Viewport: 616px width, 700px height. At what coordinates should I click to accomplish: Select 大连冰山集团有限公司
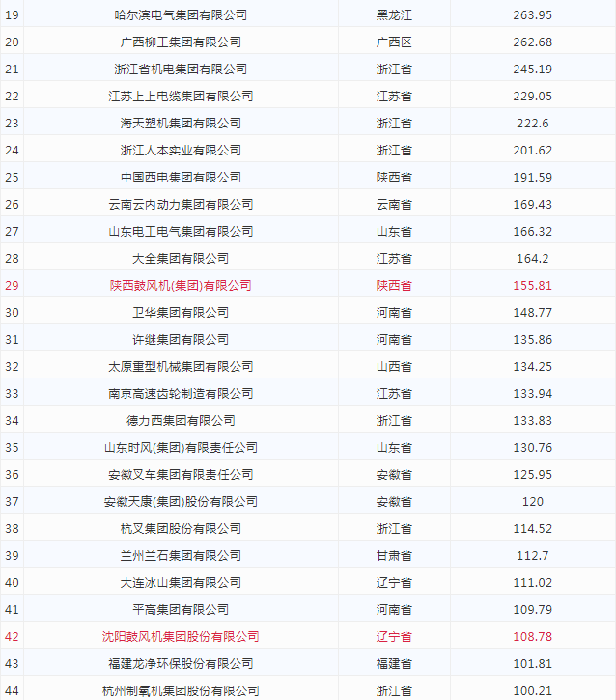(181, 582)
